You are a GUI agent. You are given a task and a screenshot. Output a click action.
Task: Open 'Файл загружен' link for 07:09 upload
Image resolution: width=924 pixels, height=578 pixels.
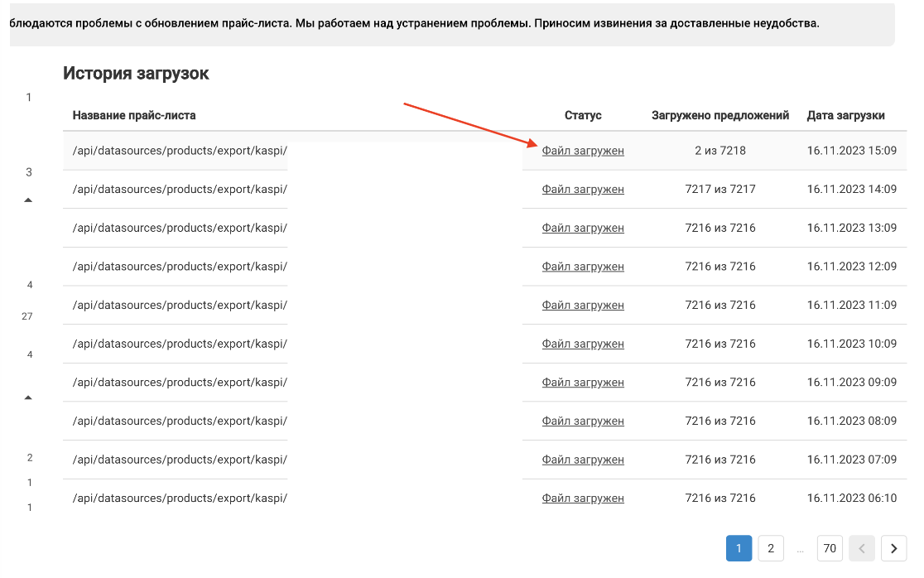pos(583,460)
